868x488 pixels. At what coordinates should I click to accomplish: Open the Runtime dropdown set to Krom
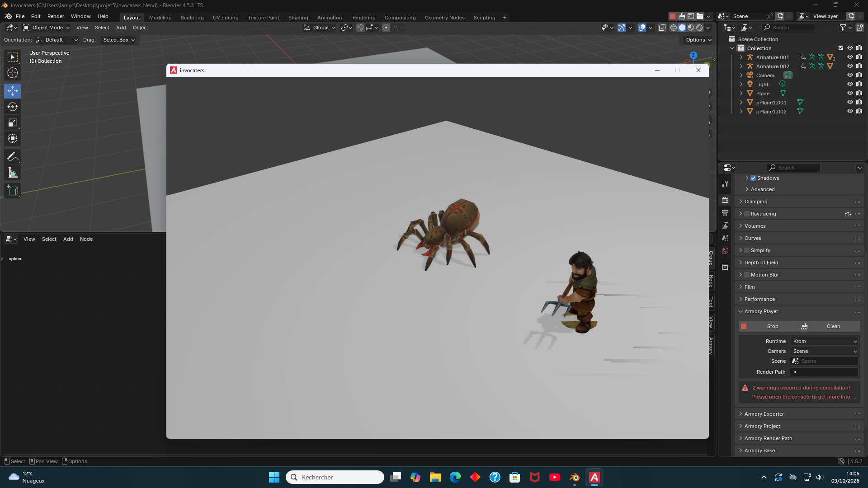point(825,341)
